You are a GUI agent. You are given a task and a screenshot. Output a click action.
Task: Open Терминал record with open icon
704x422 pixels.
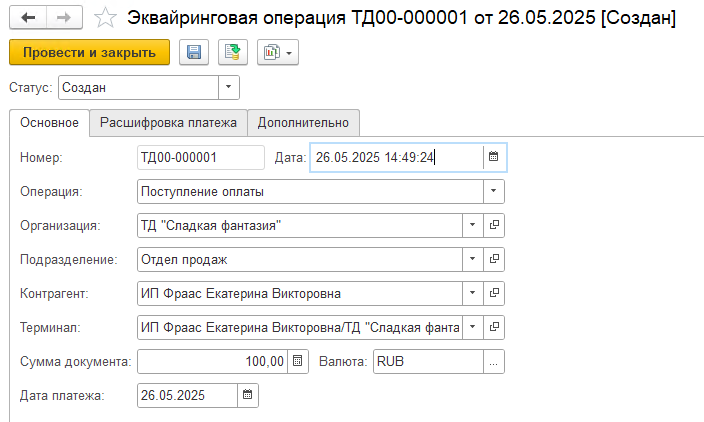pos(493,327)
